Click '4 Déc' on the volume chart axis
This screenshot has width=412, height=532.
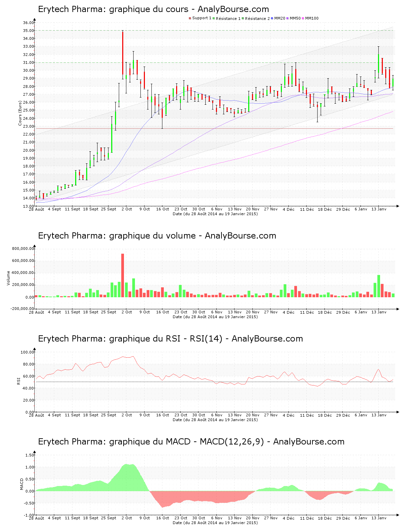tap(289, 312)
